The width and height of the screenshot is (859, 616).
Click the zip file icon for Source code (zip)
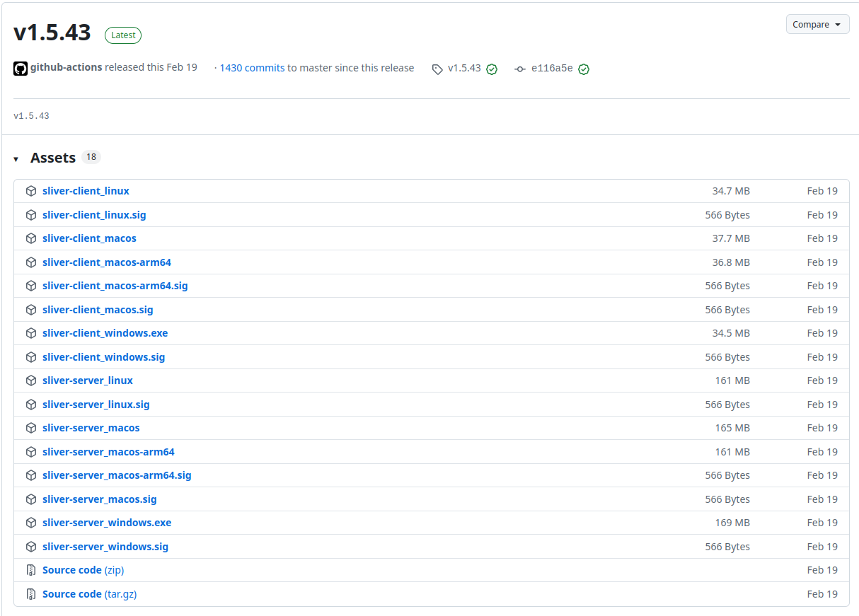pos(31,570)
